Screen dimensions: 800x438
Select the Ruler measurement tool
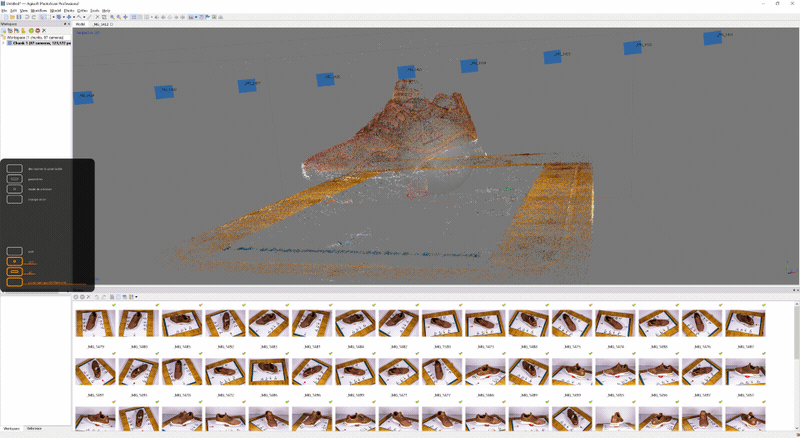[x=79, y=17]
